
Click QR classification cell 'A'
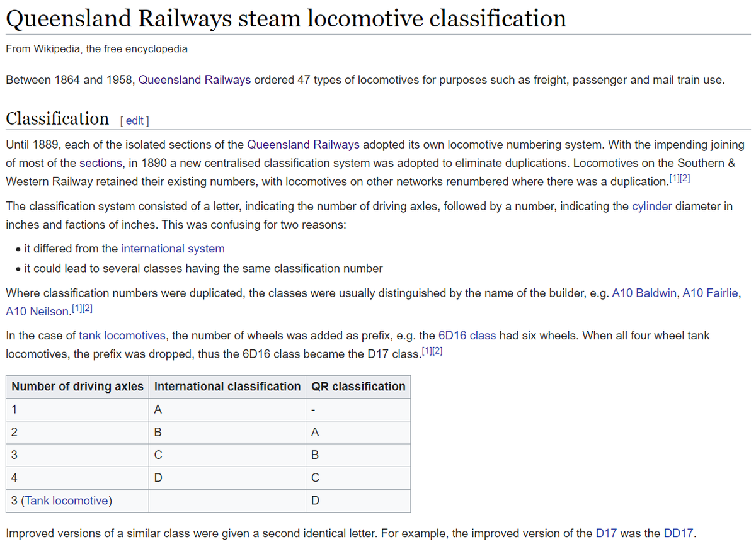pos(358,432)
